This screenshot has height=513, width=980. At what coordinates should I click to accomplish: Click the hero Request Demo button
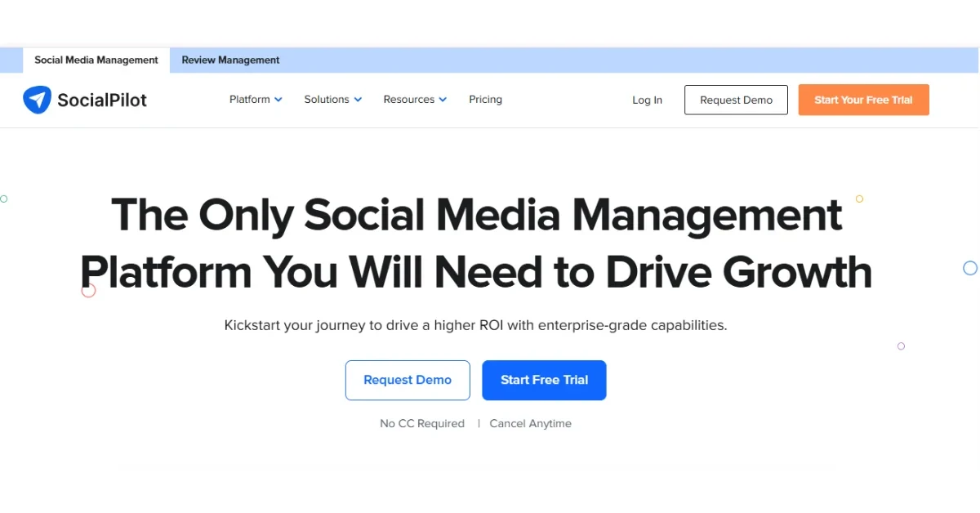click(x=408, y=380)
